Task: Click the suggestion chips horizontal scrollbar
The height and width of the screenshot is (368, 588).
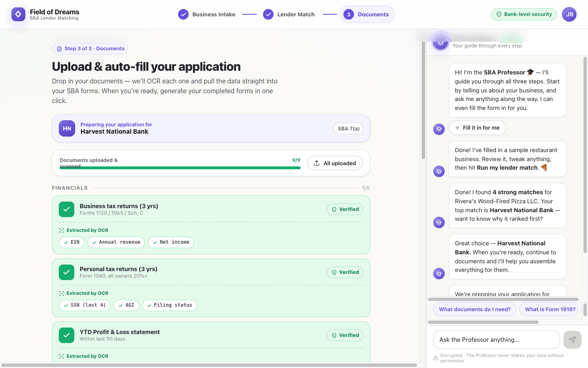Action: (x=483, y=322)
